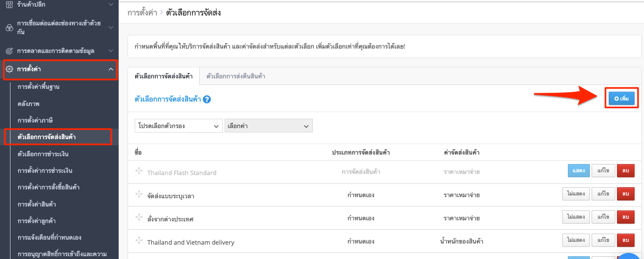The image size is (644, 259).
Task: Click drag handle for Thailand Flash Standard
Action: coord(139,171)
